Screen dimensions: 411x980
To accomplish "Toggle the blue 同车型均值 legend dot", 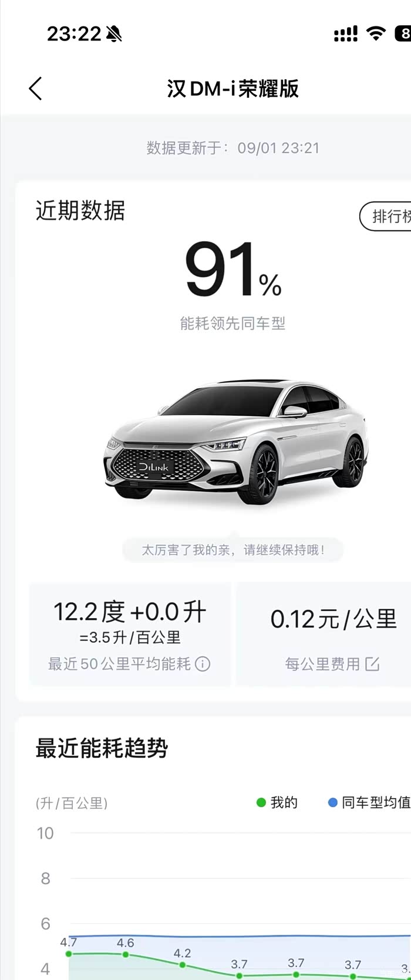I will pos(332,802).
